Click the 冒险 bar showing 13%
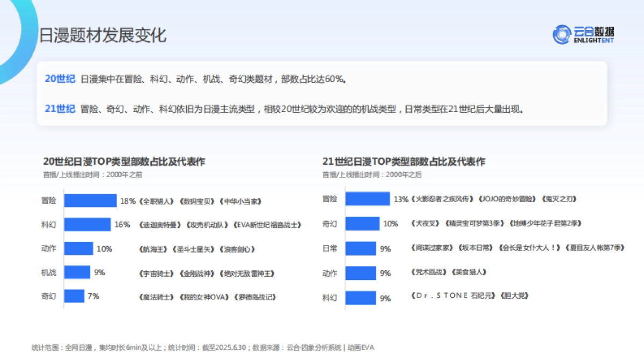 368,200
